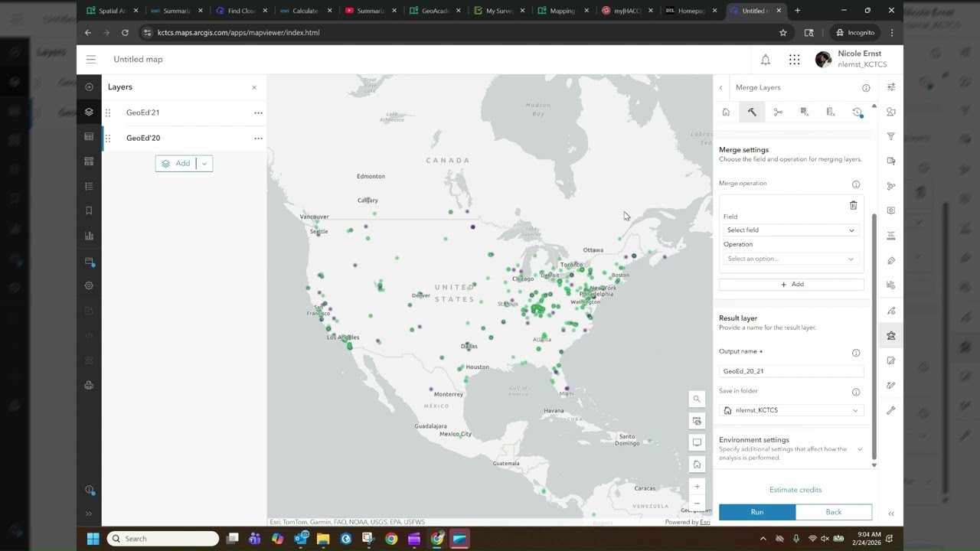The width and height of the screenshot is (980, 551).
Task: Click Add under merge operation
Action: (792, 285)
